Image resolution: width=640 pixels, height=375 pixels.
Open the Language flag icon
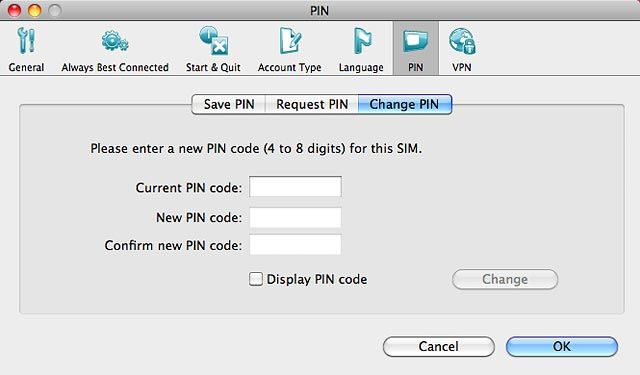click(362, 41)
